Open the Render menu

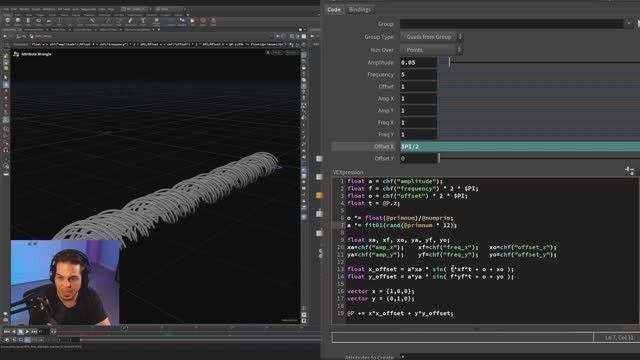pos(24,9)
